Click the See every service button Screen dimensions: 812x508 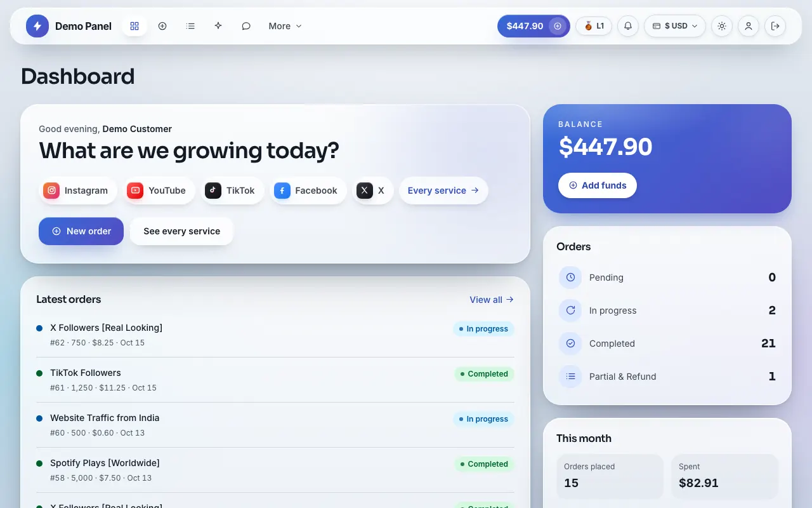click(181, 231)
